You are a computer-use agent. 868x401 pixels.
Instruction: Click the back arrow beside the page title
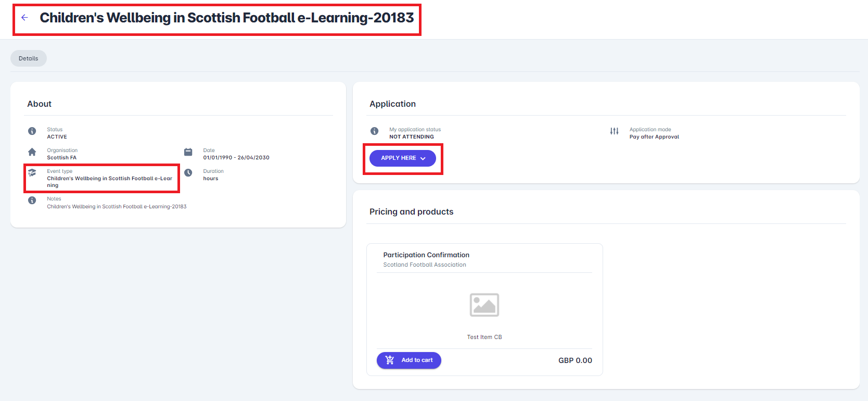tap(24, 18)
